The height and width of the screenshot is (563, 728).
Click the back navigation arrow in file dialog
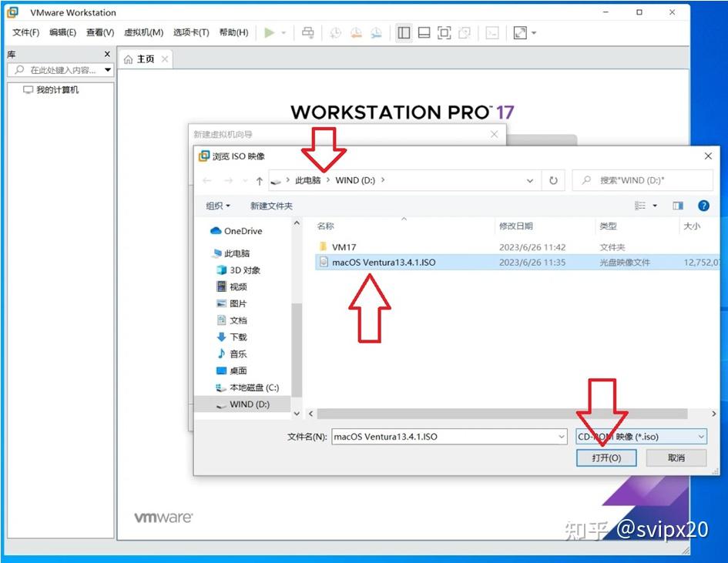click(207, 180)
